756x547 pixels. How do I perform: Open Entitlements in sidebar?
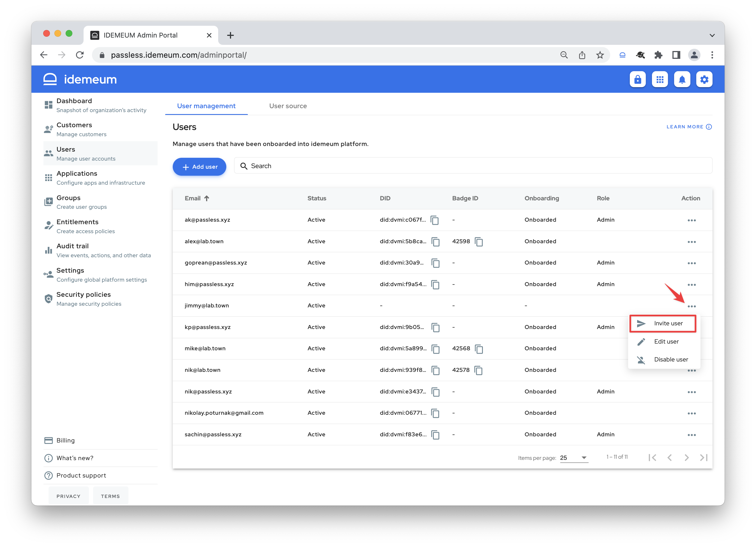coord(100,226)
